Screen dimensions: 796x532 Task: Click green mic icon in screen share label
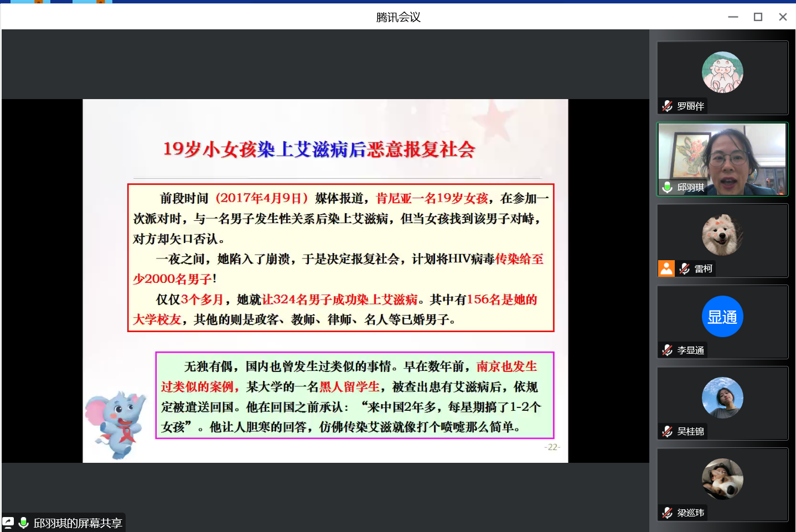[23, 523]
